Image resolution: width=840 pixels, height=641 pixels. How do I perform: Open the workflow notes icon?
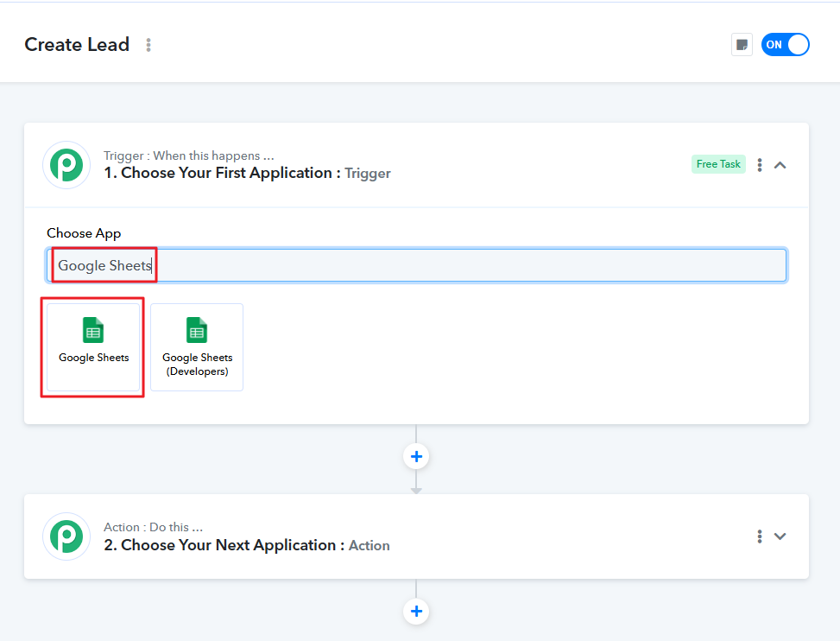pos(742,45)
